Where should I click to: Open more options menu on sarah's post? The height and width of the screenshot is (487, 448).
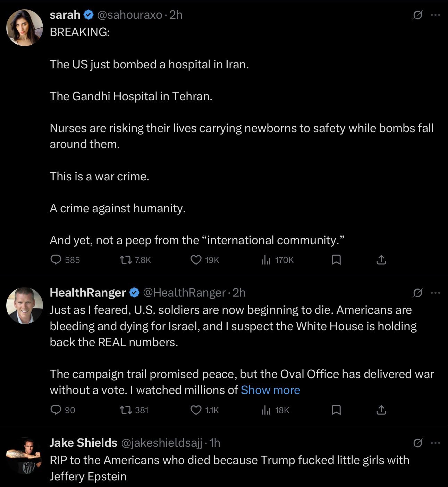tap(435, 15)
